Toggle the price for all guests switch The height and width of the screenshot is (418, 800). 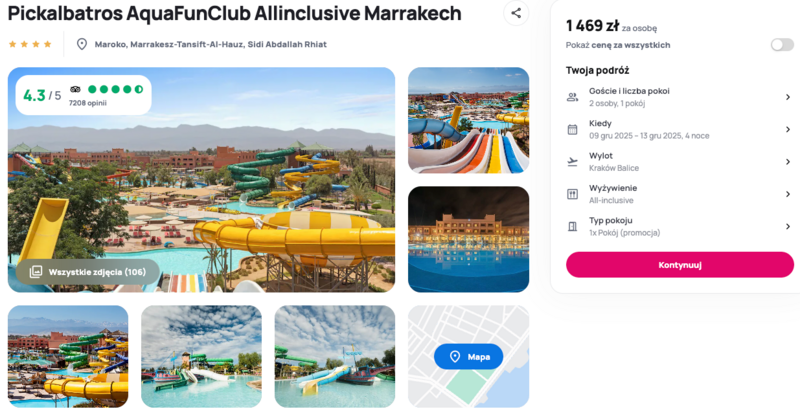coord(782,45)
